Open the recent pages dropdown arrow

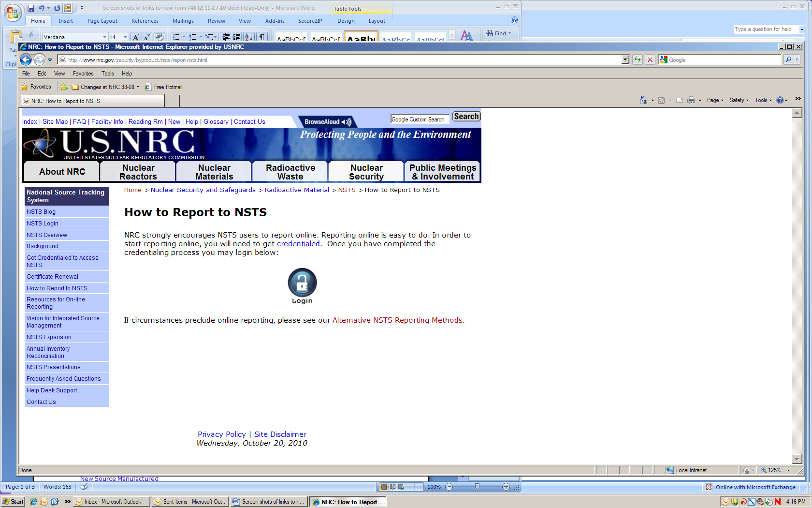coord(50,60)
